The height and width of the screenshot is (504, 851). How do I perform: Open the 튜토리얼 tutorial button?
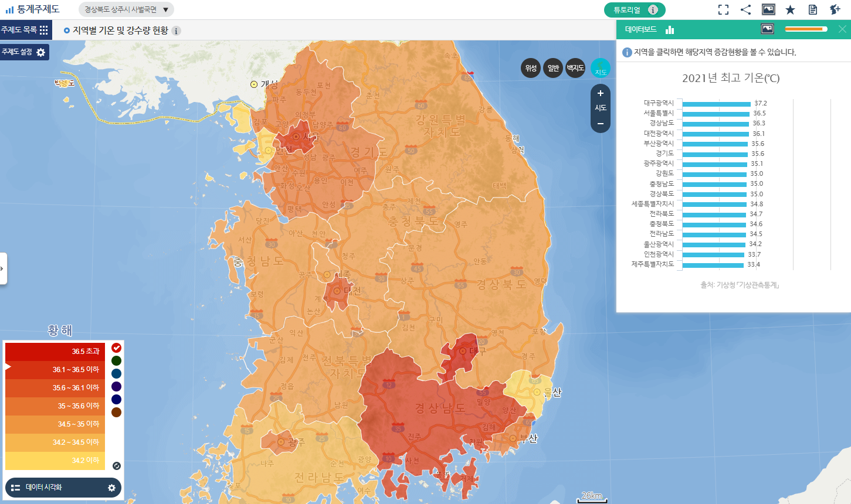(x=635, y=10)
